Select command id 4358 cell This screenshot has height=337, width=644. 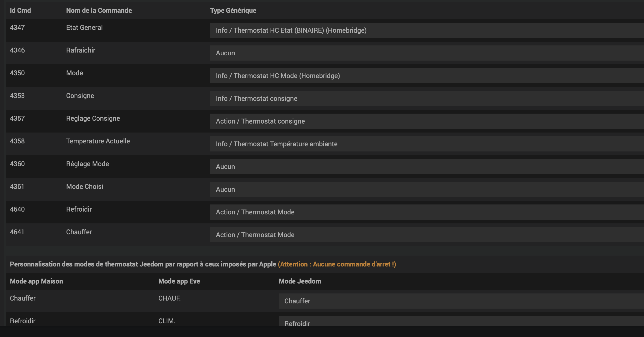pos(17,141)
